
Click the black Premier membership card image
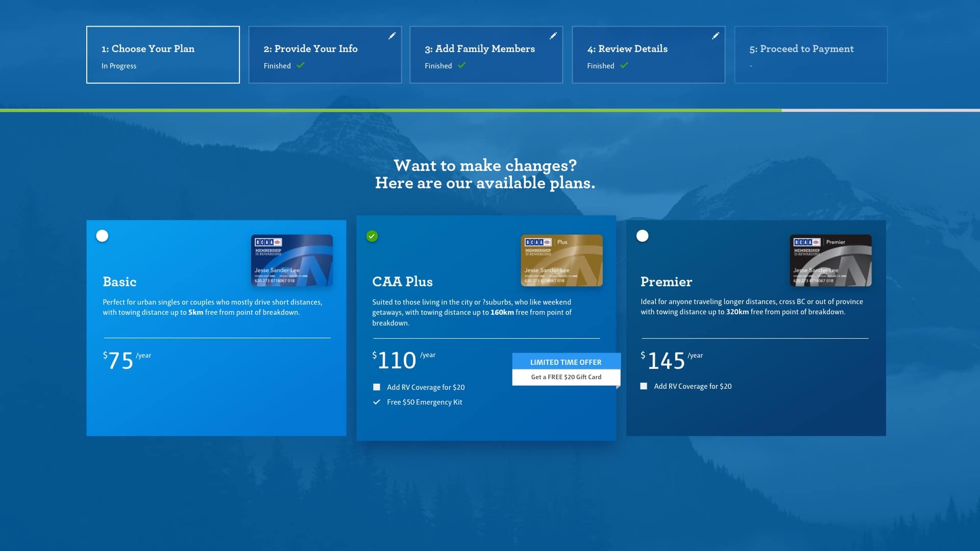tap(830, 260)
